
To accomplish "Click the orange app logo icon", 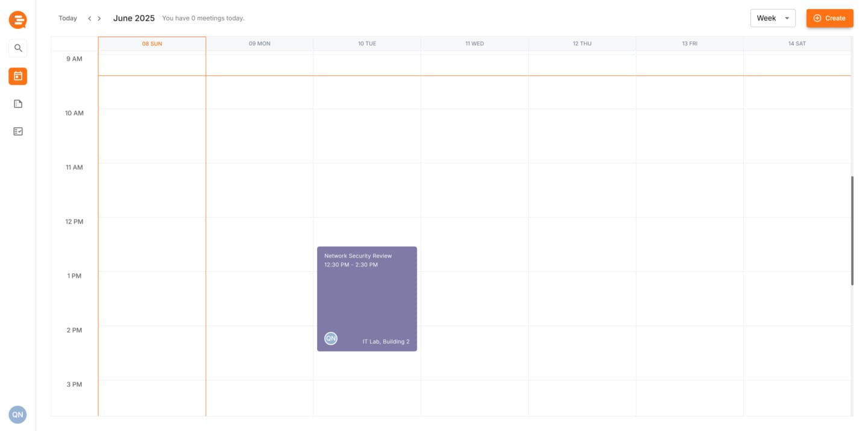I will coord(17,20).
